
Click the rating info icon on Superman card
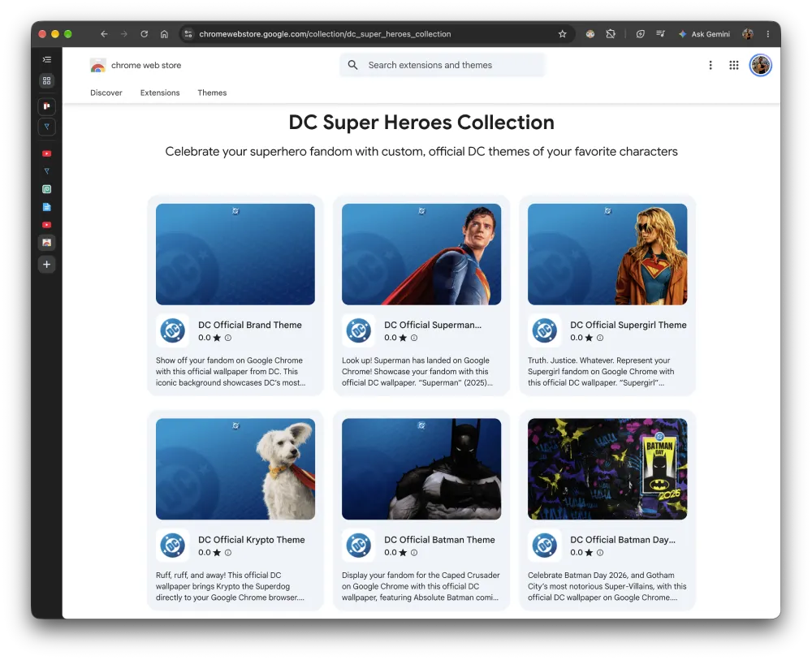[x=414, y=338]
